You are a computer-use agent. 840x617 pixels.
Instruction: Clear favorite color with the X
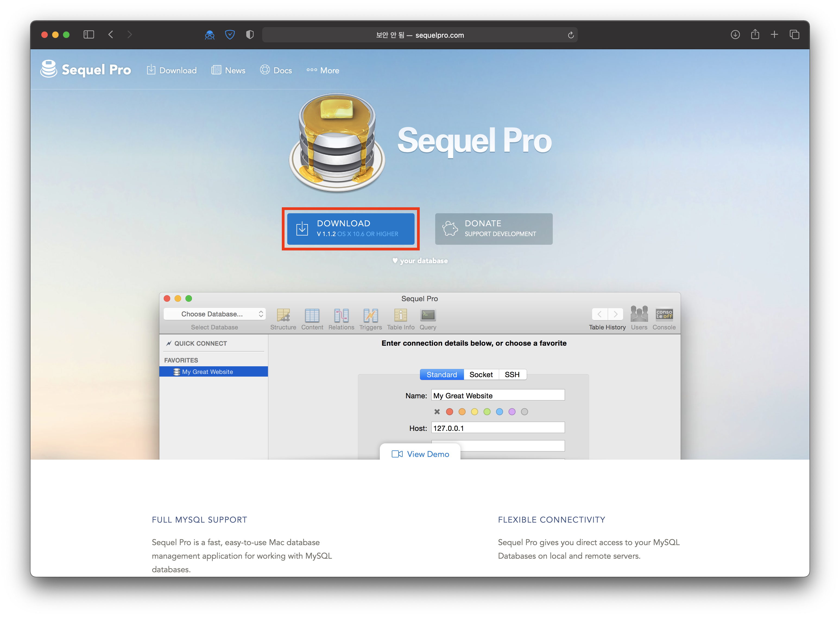click(437, 412)
